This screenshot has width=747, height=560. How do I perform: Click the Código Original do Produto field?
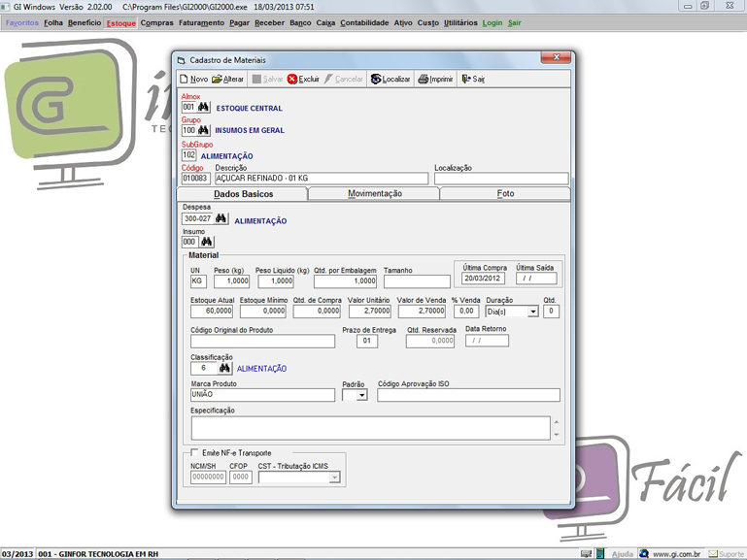click(x=262, y=341)
